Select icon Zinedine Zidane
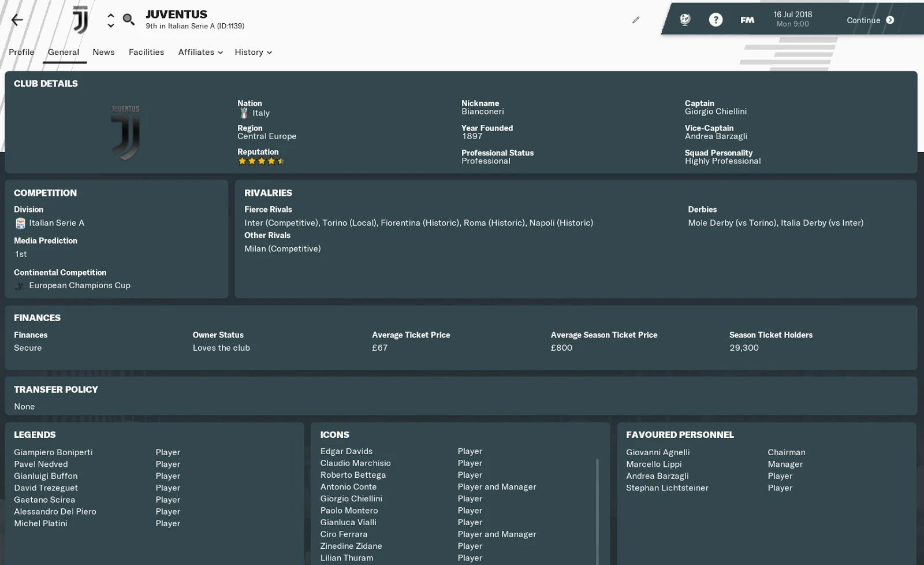 pos(351,546)
